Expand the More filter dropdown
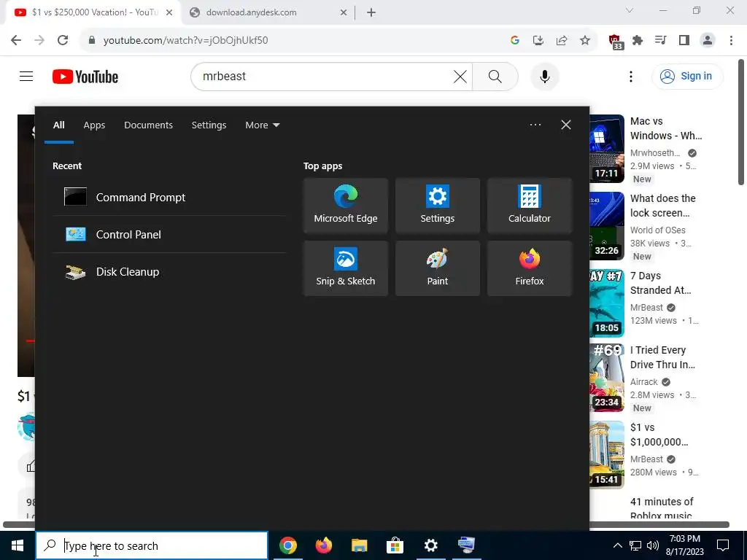The image size is (747, 560). pos(262,125)
